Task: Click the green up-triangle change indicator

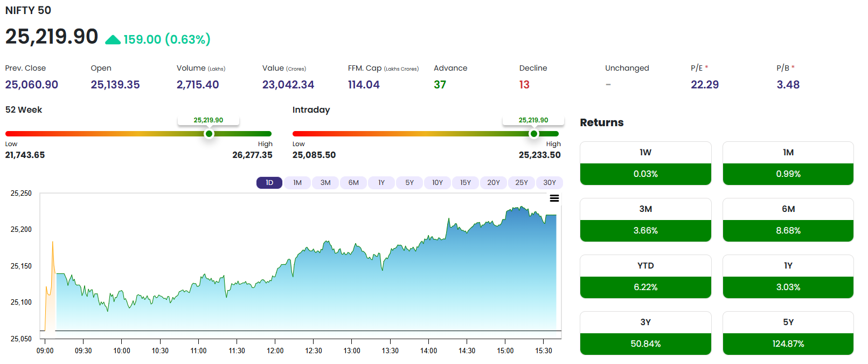Action: [x=113, y=39]
